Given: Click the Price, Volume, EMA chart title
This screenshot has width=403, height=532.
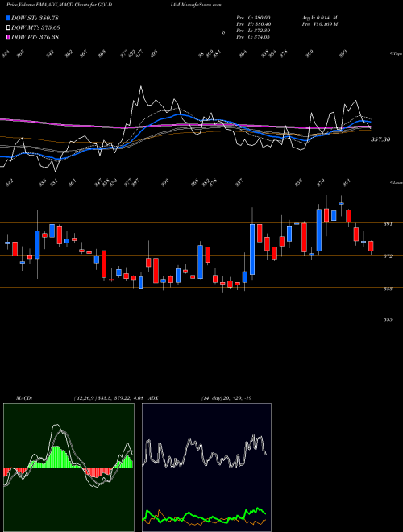Looking at the screenshot, I should [60, 6].
